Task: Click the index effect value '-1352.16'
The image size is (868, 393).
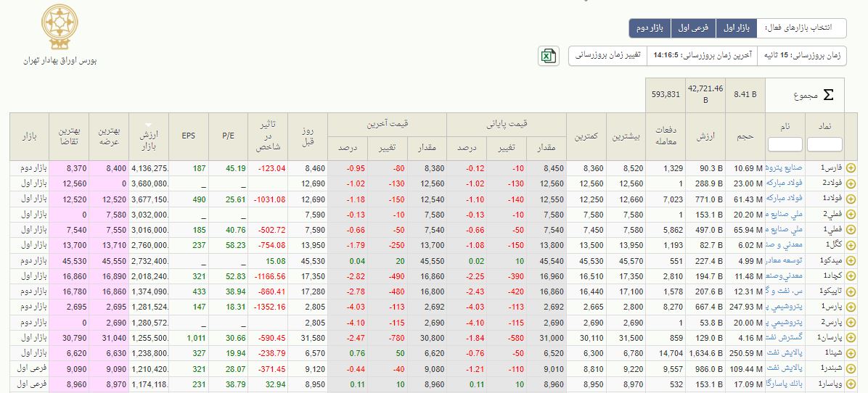Action: tap(270, 307)
